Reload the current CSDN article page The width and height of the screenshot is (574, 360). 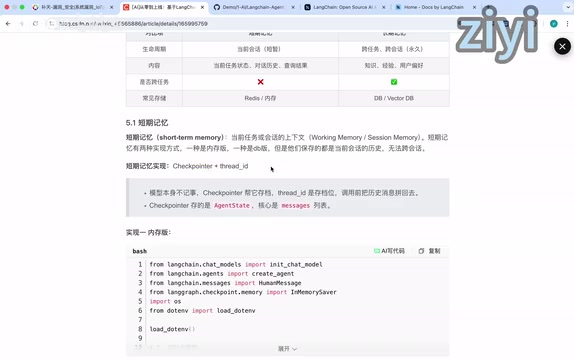click(x=35, y=23)
